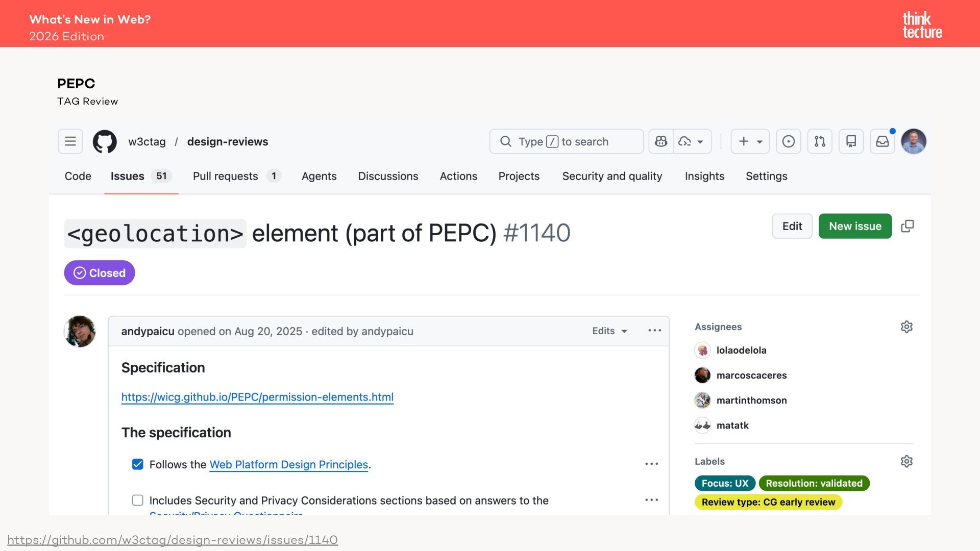
Task: Copy issue link with the copy icon
Action: coord(908,226)
